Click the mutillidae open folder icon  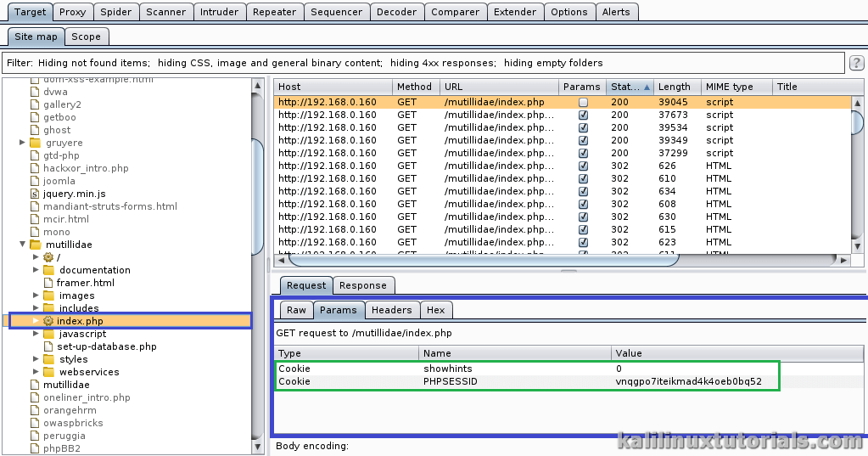tap(35, 245)
